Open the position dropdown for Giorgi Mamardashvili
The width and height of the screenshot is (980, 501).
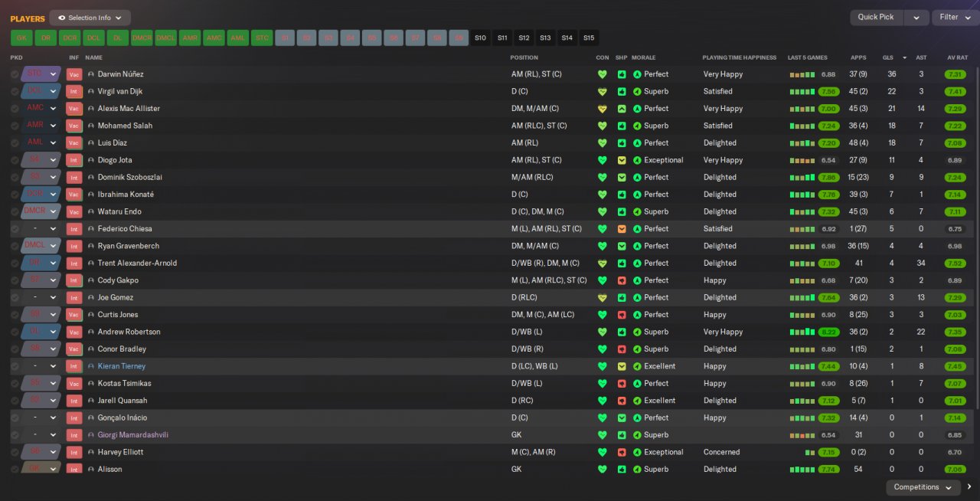pyautogui.click(x=53, y=435)
